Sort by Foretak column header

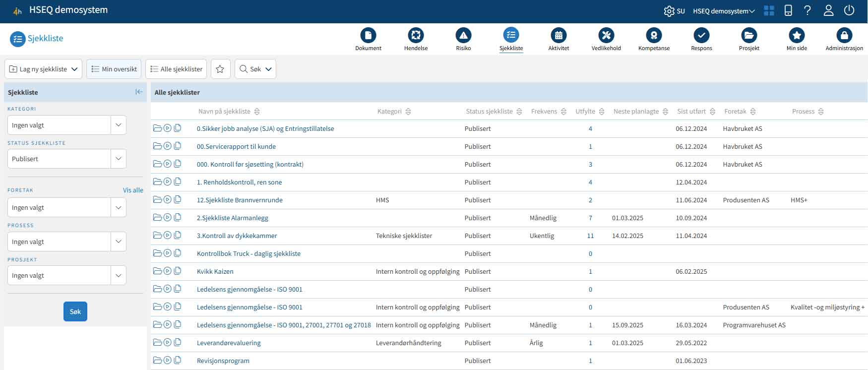click(740, 112)
